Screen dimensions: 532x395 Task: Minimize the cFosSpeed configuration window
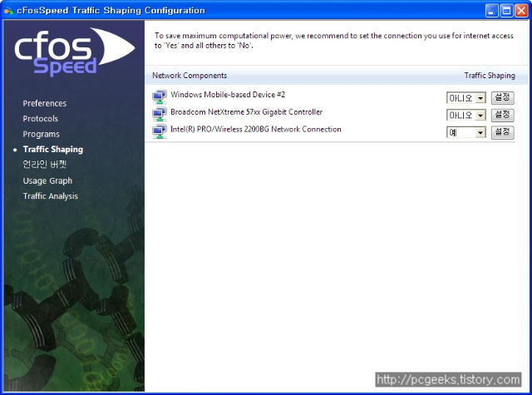[x=491, y=11]
